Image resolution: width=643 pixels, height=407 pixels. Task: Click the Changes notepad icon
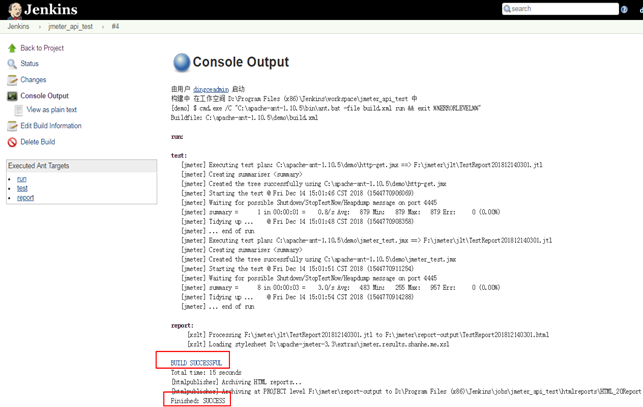pyautogui.click(x=12, y=80)
